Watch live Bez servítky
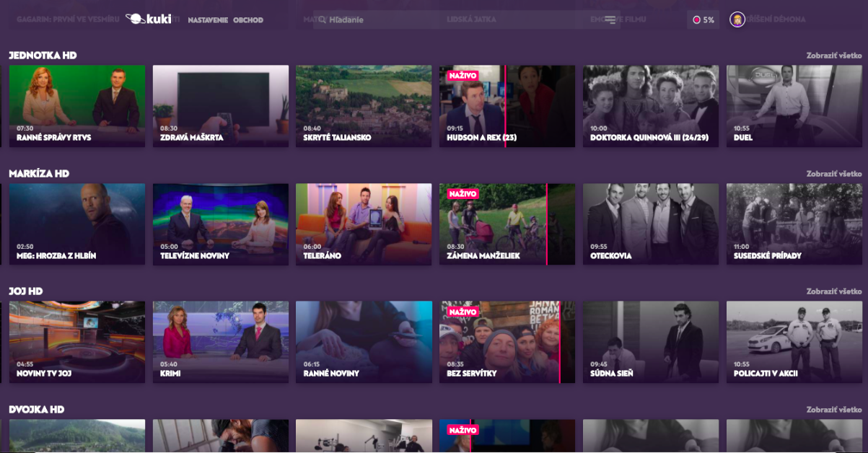The width and height of the screenshot is (868, 453). coord(507,342)
